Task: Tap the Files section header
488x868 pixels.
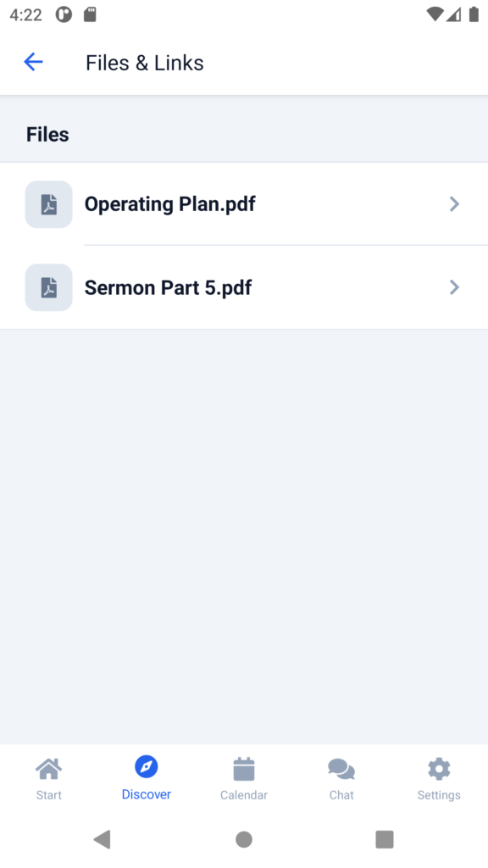Action: [x=47, y=135]
